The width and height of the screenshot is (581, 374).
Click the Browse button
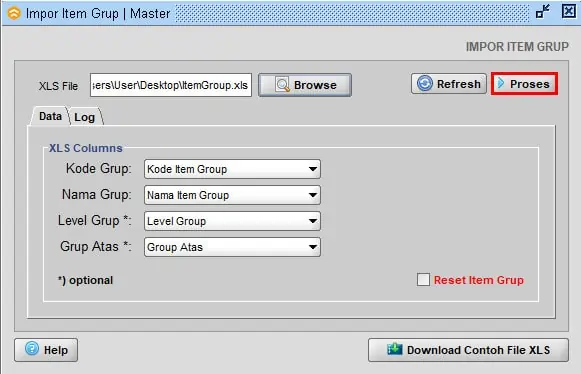pyautogui.click(x=305, y=85)
